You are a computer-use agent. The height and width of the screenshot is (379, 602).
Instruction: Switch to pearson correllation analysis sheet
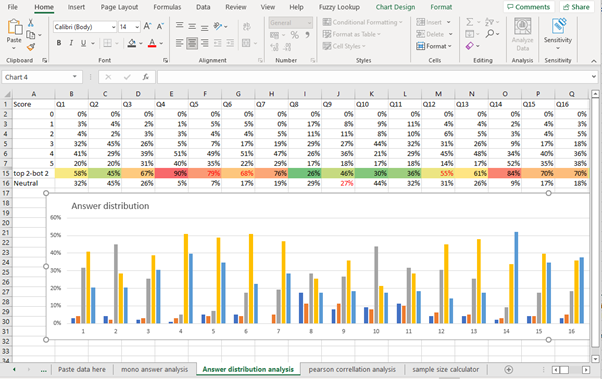click(352, 369)
